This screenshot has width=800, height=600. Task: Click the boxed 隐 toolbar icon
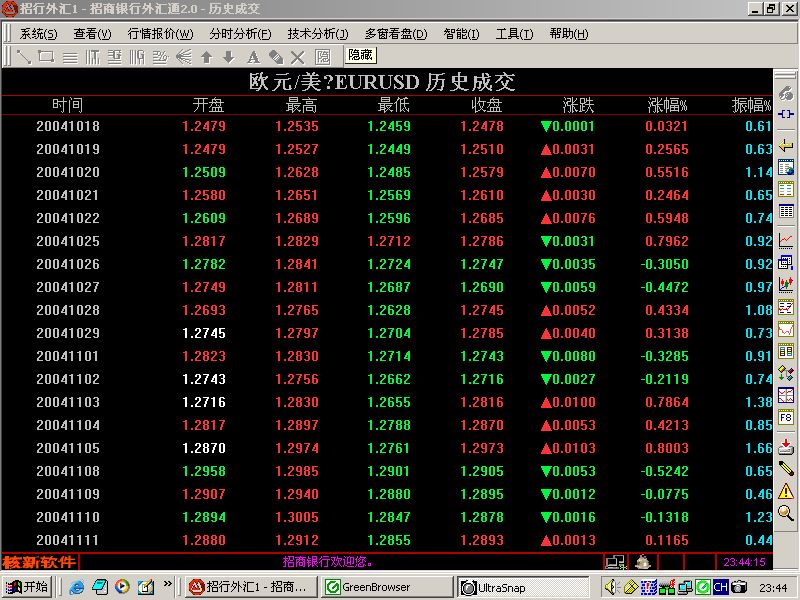coord(322,57)
